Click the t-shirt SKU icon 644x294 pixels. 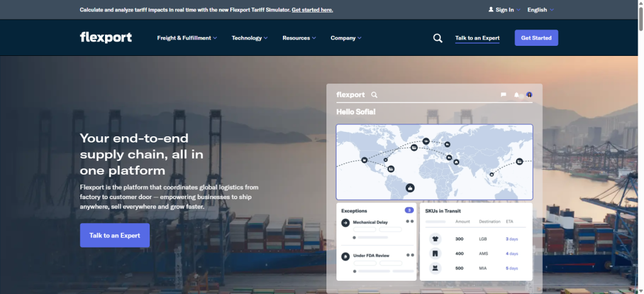pyautogui.click(x=435, y=239)
